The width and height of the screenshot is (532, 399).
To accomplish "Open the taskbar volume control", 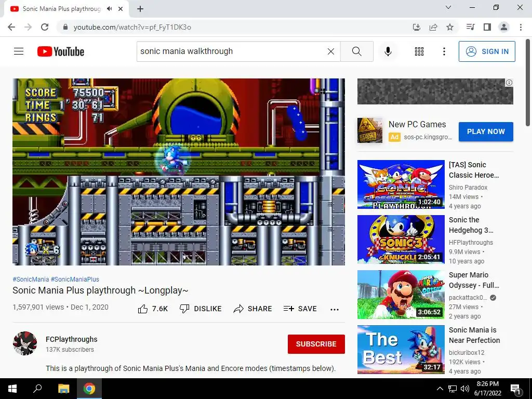I will [465, 389].
